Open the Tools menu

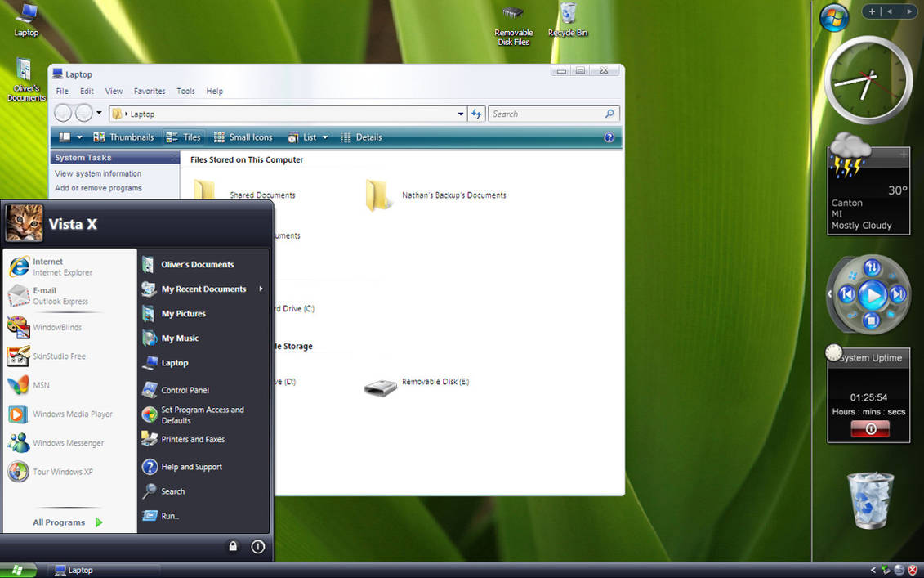(185, 91)
